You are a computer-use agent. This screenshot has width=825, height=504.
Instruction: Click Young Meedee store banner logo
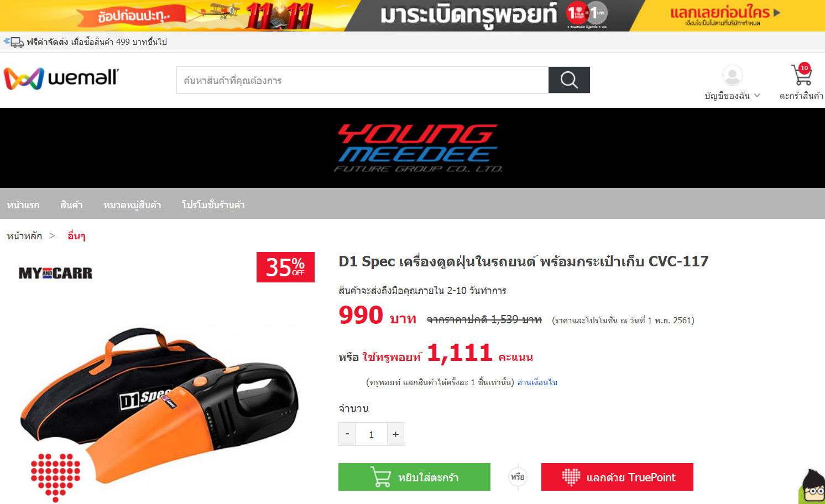pyautogui.click(x=418, y=148)
